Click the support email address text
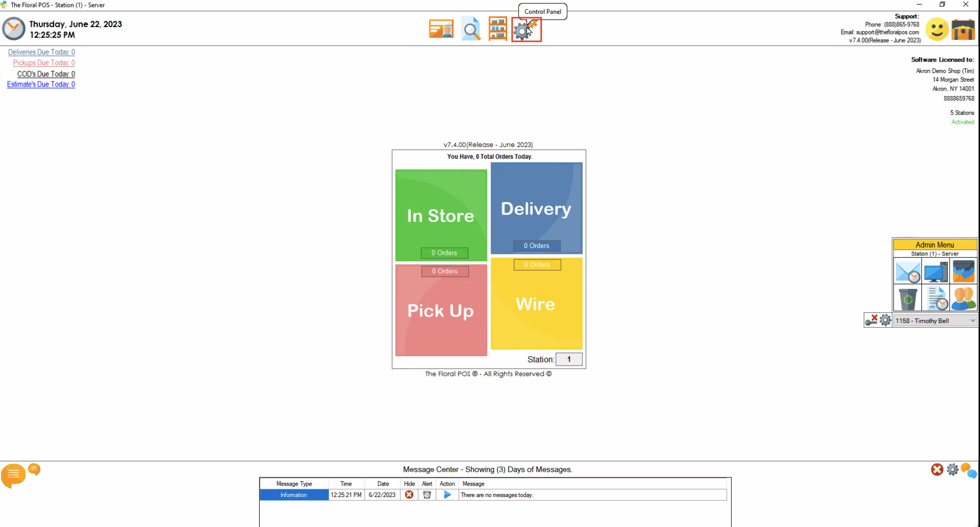Viewport: 980px width, 527px height. coord(888,32)
